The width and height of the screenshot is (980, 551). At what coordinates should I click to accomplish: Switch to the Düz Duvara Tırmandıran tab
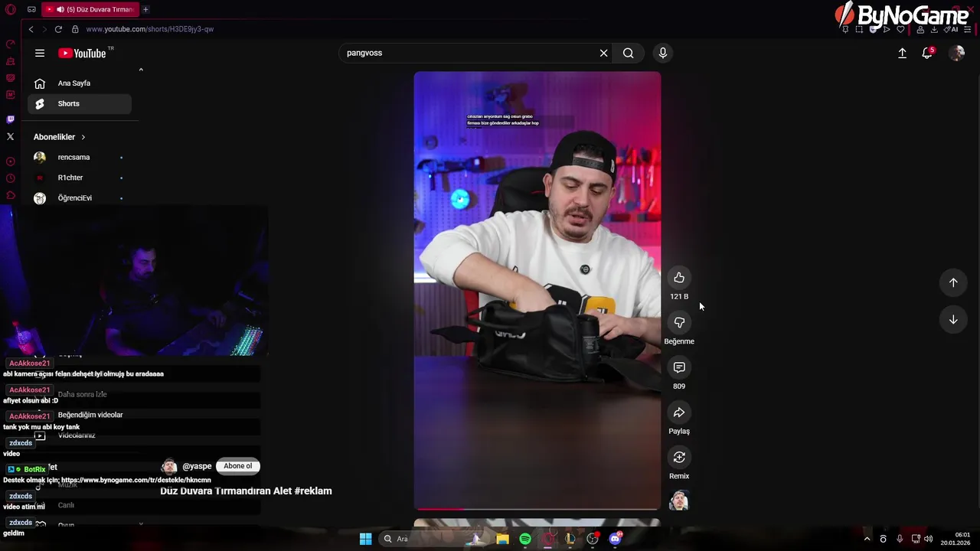tap(90, 9)
